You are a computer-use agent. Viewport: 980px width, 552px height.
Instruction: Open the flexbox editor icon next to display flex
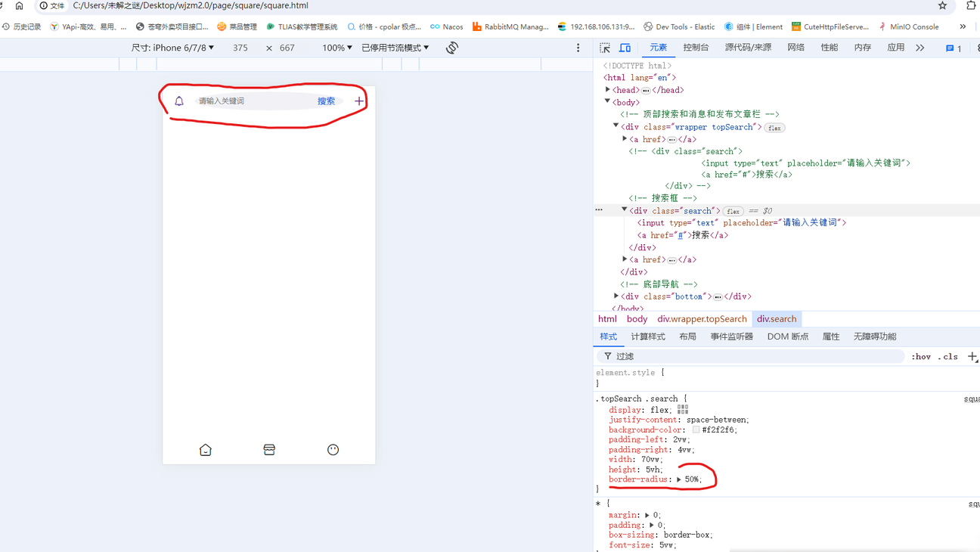[x=683, y=409]
